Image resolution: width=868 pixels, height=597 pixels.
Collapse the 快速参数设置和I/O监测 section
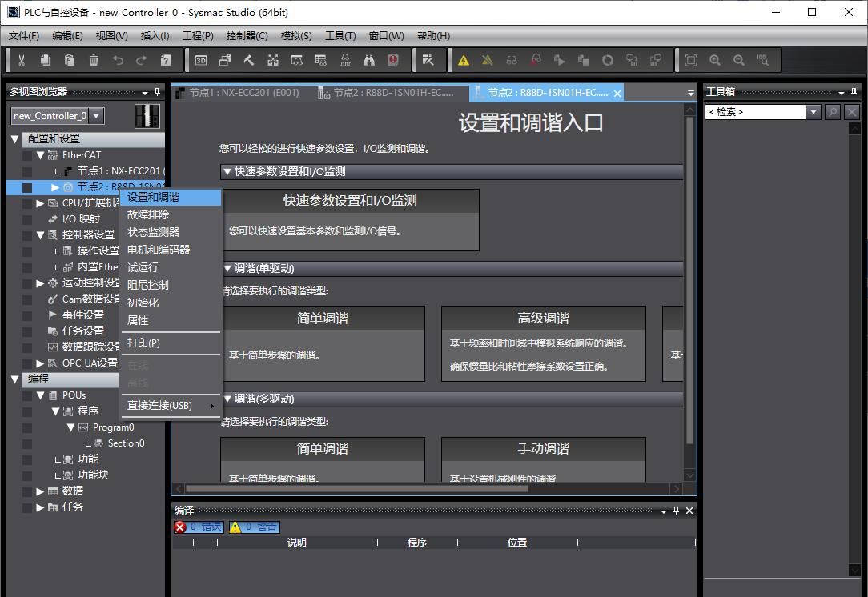click(227, 172)
